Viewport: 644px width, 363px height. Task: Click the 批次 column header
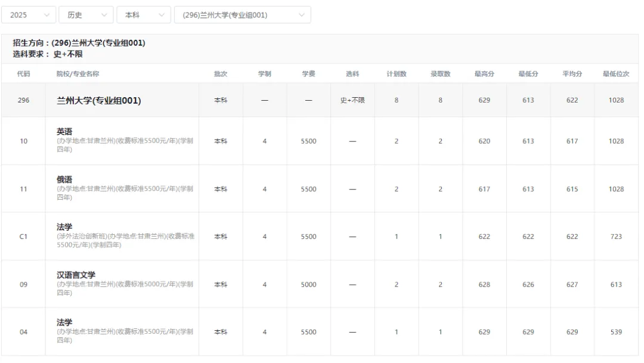(221, 74)
